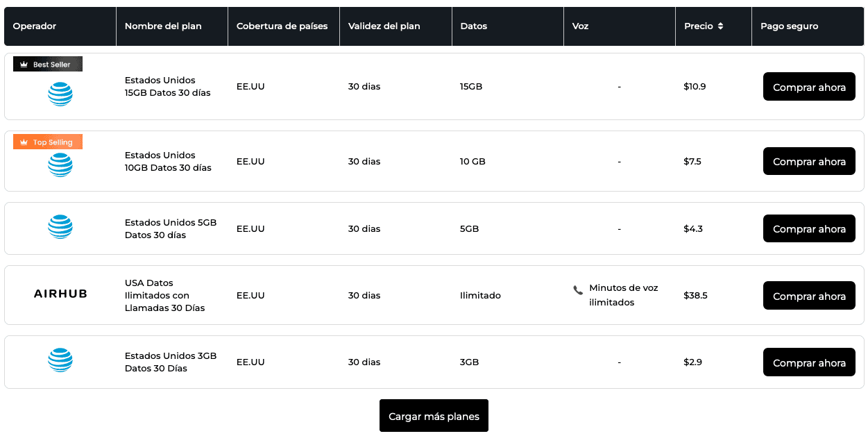This screenshot has height=436, width=868.
Task: Click the Validez del plan header
Action: (x=384, y=26)
